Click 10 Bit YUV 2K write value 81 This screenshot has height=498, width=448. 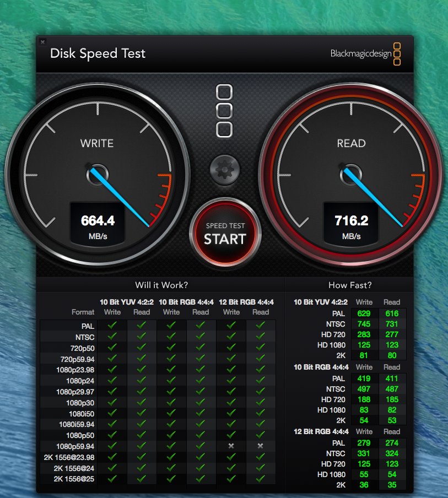pyautogui.click(x=364, y=355)
